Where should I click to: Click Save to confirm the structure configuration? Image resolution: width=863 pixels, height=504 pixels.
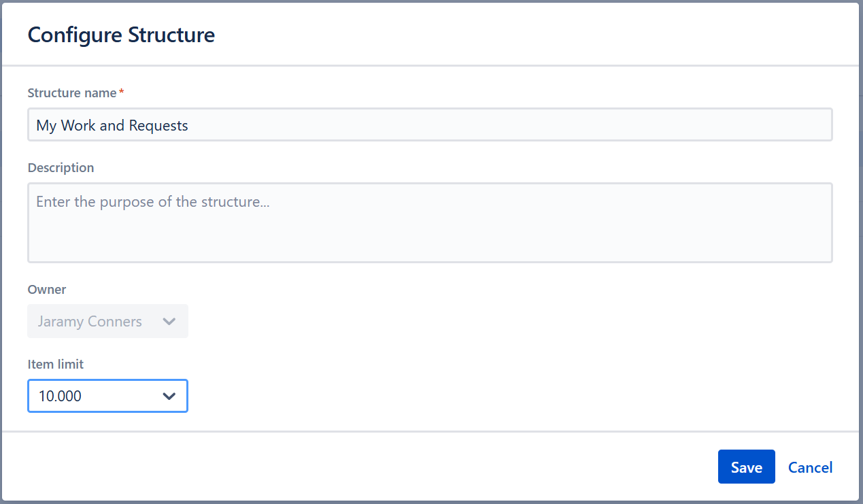click(x=746, y=467)
